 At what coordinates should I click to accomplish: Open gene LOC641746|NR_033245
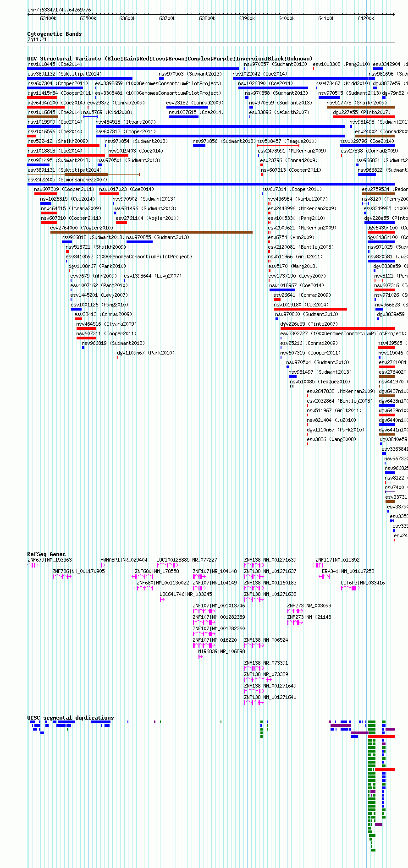(x=186, y=594)
